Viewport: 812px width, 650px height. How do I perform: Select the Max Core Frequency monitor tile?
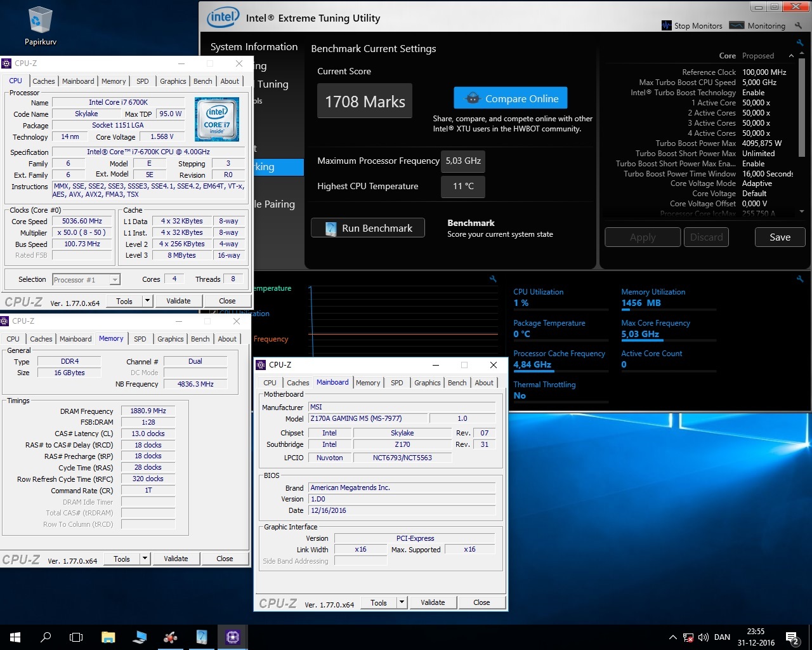(669, 329)
